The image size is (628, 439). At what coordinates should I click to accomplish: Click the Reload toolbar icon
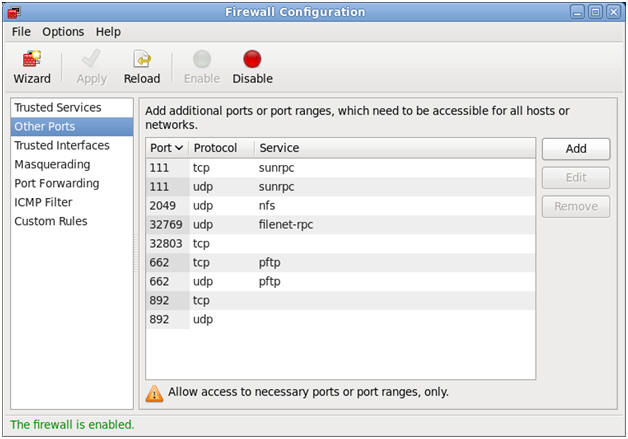pos(142,59)
